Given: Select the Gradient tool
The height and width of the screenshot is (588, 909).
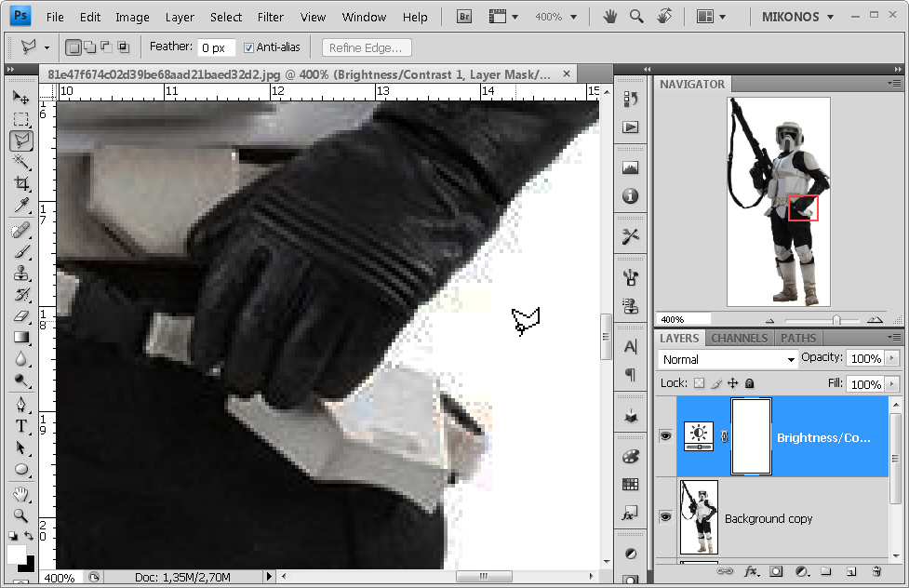Looking at the screenshot, I should (20, 338).
